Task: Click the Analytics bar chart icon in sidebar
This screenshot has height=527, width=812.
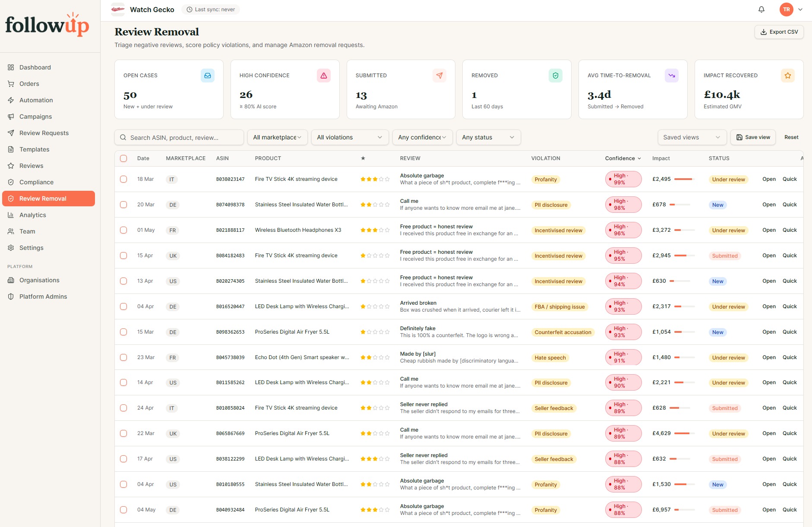Action: [x=11, y=215]
